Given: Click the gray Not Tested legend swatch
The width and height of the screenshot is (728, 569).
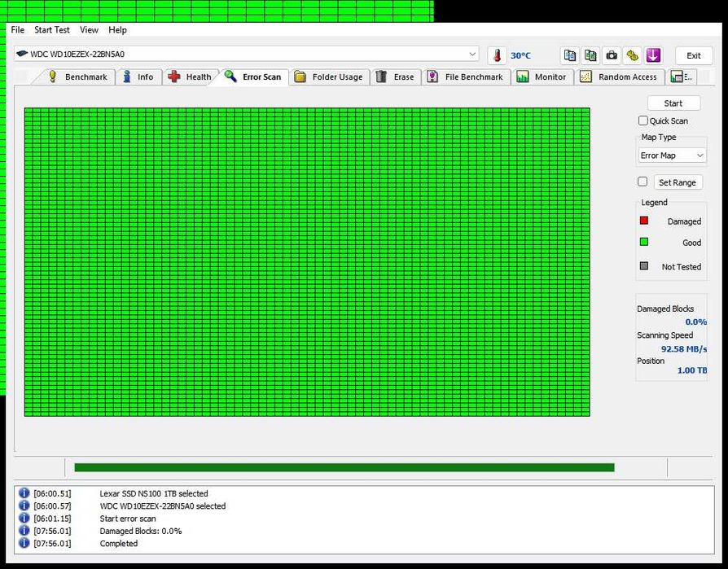Looking at the screenshot, I should click(644, 266).
